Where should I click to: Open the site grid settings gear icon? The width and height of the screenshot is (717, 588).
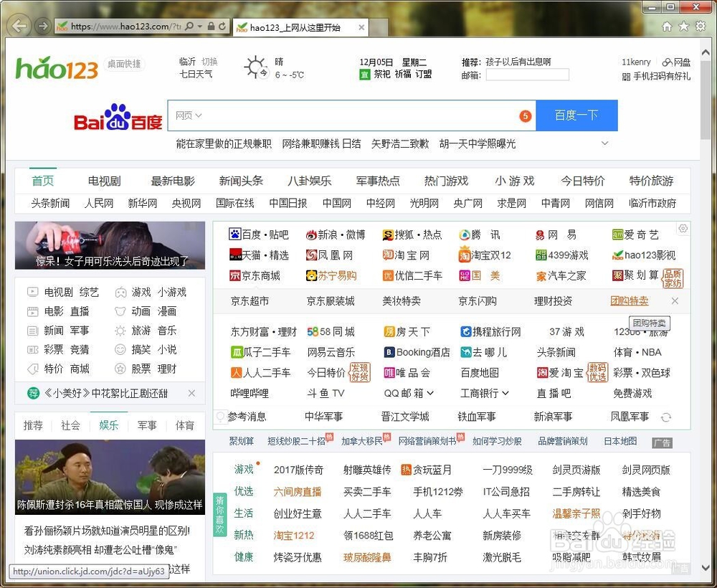683,229
